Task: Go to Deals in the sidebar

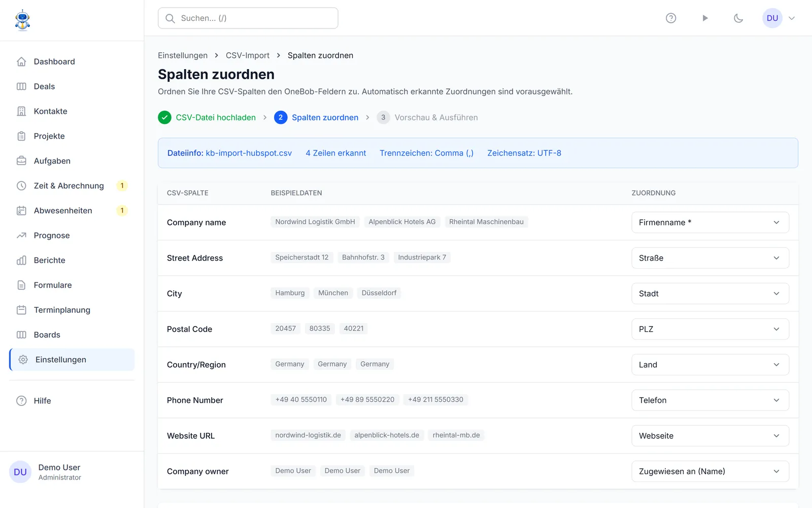Action: tap(72, 86)
